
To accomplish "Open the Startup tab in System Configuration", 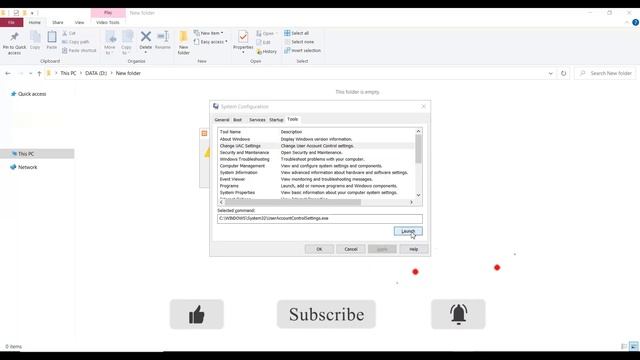I will point(276,120).
